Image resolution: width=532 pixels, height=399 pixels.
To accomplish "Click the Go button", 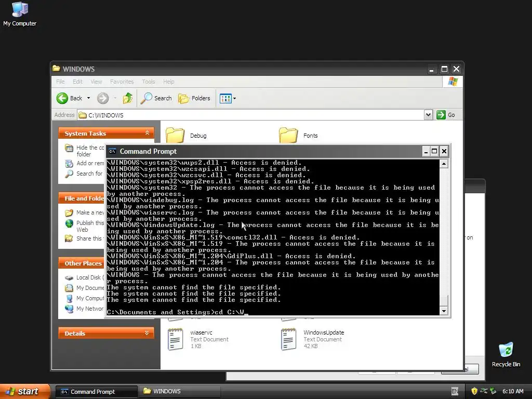I will point(445,115).
